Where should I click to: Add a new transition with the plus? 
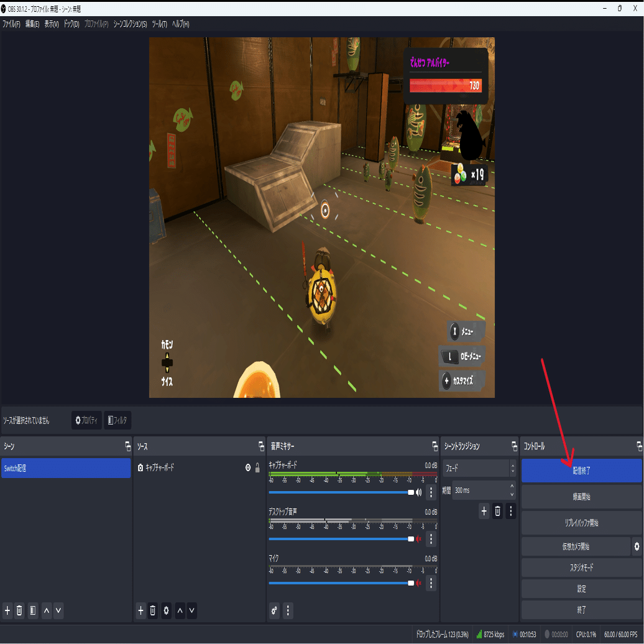tap(484, 511)
